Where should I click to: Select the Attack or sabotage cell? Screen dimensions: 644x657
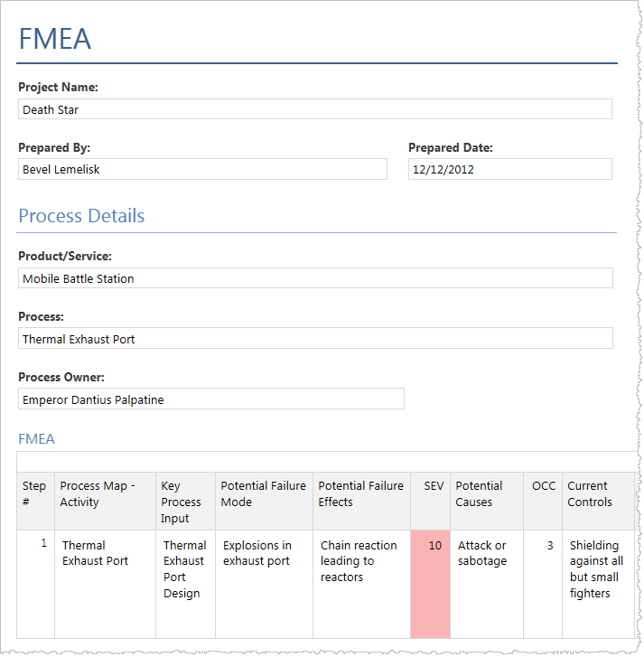coord(486,583)
